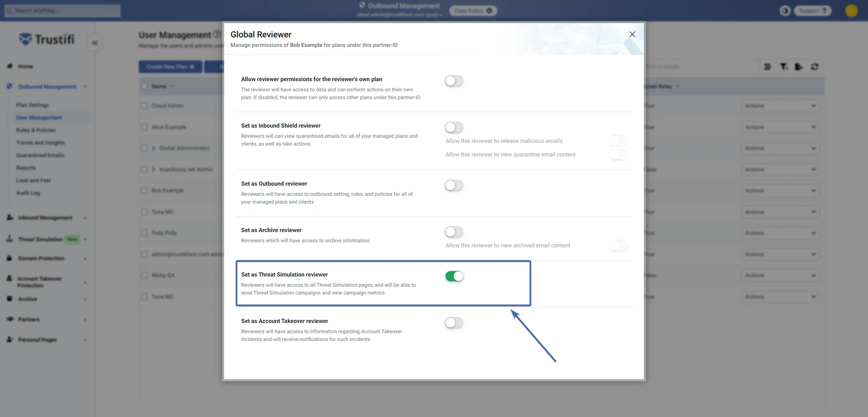Open the user avatar profile icon

[851, 11]
